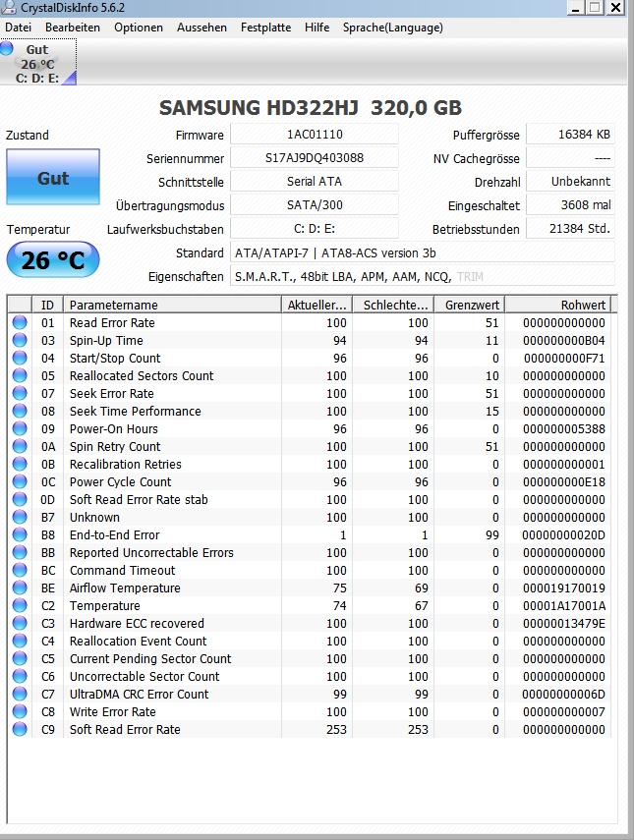Click the blue status orb in disk tab
Image resolution: width=634 pixels, height=840 pixels.
(x=7, y=49)
